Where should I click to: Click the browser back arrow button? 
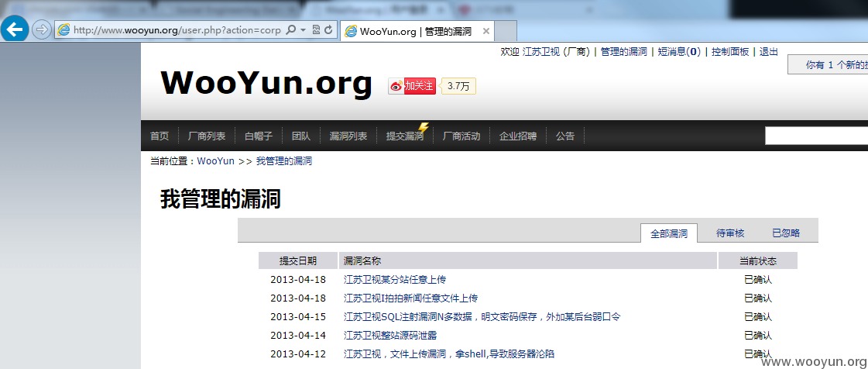coord(15,29)
